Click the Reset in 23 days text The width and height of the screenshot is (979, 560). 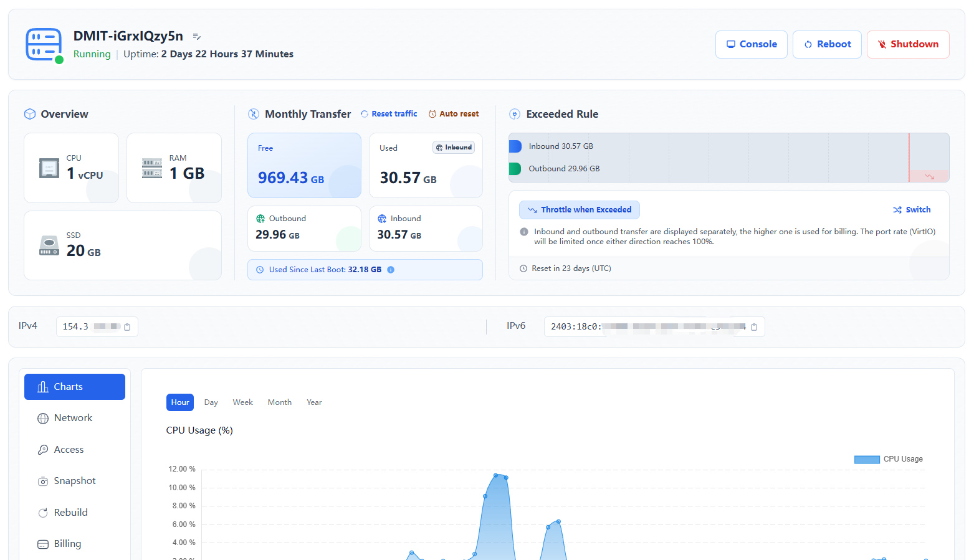(571, 268)
